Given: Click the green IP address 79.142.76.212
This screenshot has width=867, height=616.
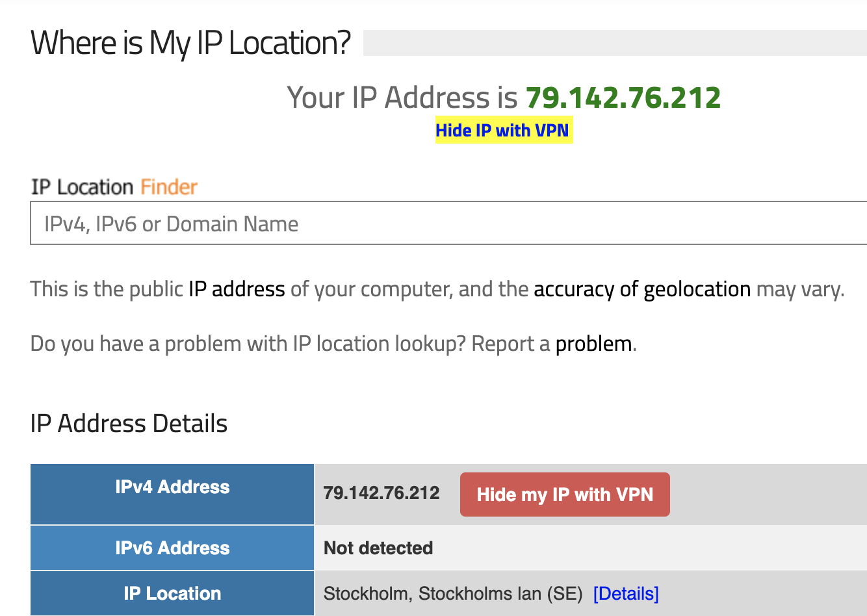Looking at the screenshot, I should click(623, 97).
